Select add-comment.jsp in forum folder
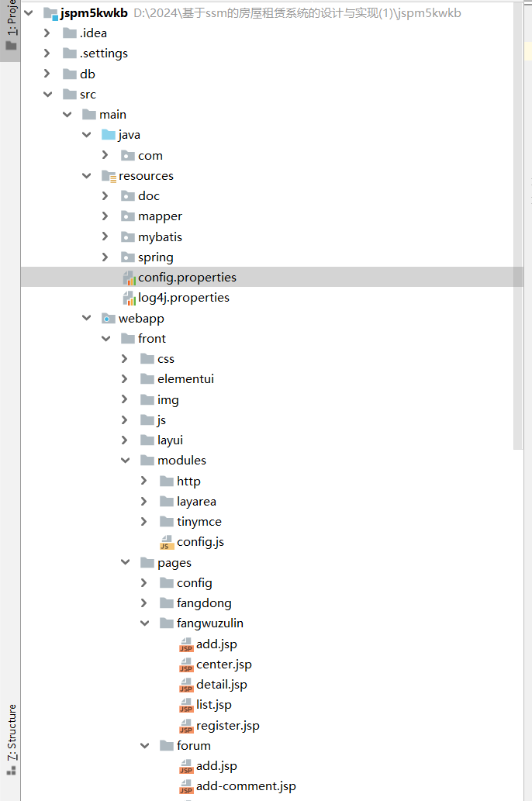Image resolution: width=532 pixels, height=801 pixels. [246, 786]
